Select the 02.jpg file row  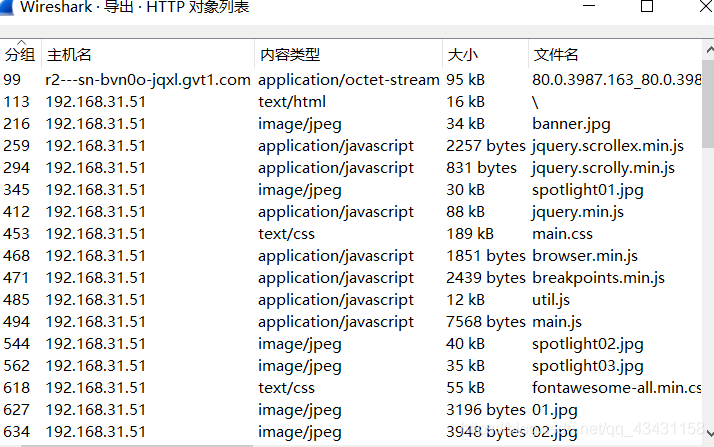[x=351, y=432]
